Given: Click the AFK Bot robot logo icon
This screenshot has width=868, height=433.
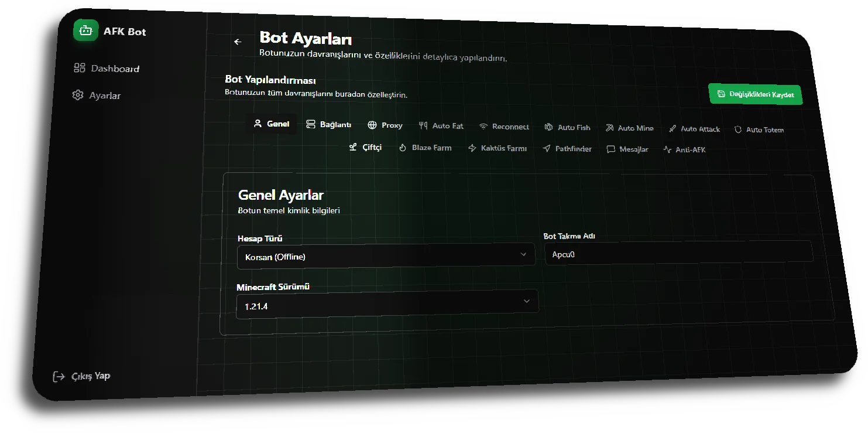Looking at the screenshot, I should 86,30.
